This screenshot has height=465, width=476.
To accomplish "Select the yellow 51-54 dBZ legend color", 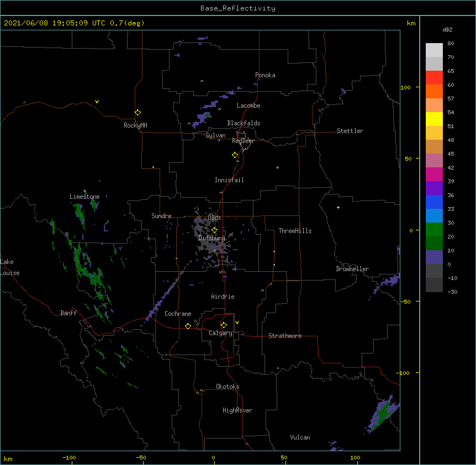I will (x=434, y=119).
